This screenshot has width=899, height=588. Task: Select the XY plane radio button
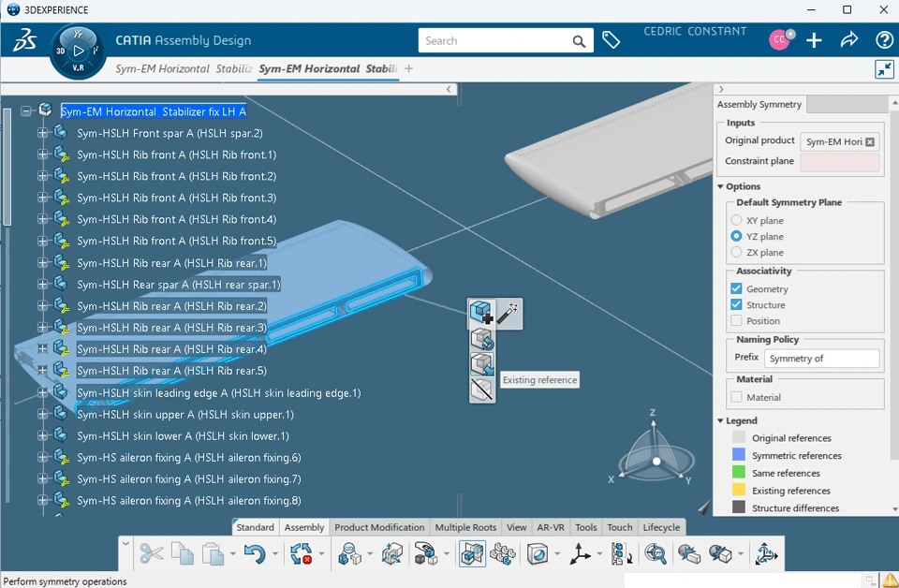tap(736, 220)
